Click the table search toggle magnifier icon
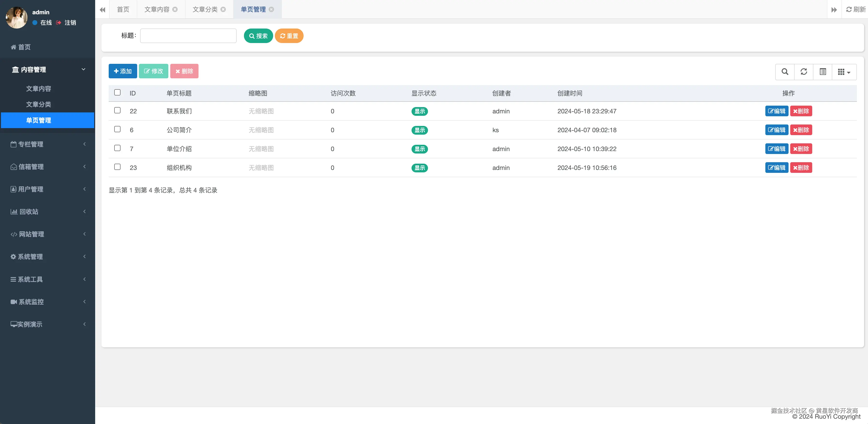Viewport: 868px width, 424px height. pos(784,72)
